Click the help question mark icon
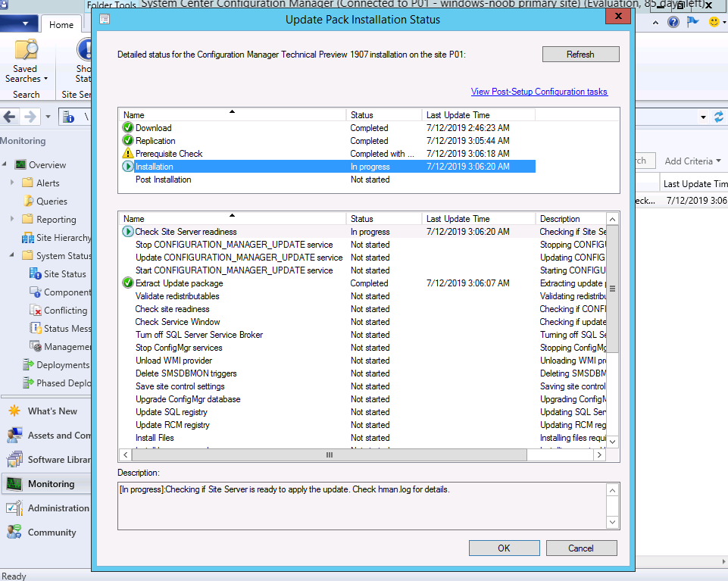Screen dimensions: 728x581 coord(673,22)
